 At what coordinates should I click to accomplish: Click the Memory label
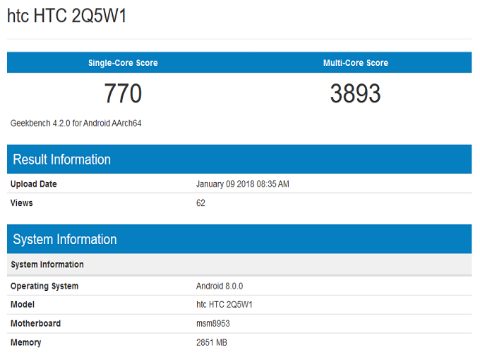point(26,343)
